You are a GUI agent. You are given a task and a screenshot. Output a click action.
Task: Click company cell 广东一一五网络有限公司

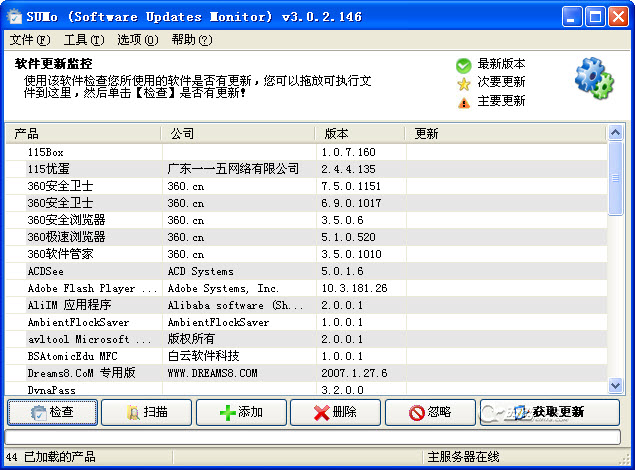click(233, 169)
